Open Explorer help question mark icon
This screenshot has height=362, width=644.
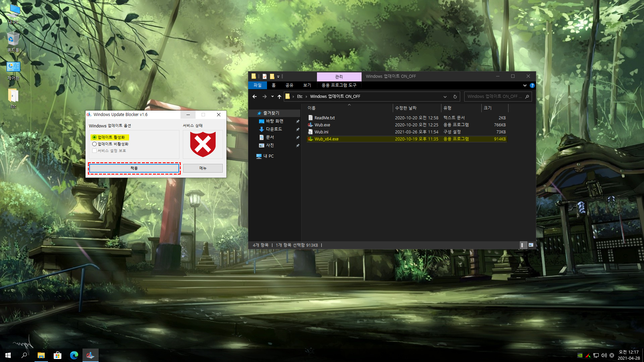pyautogui.click(x=532, y=85)
